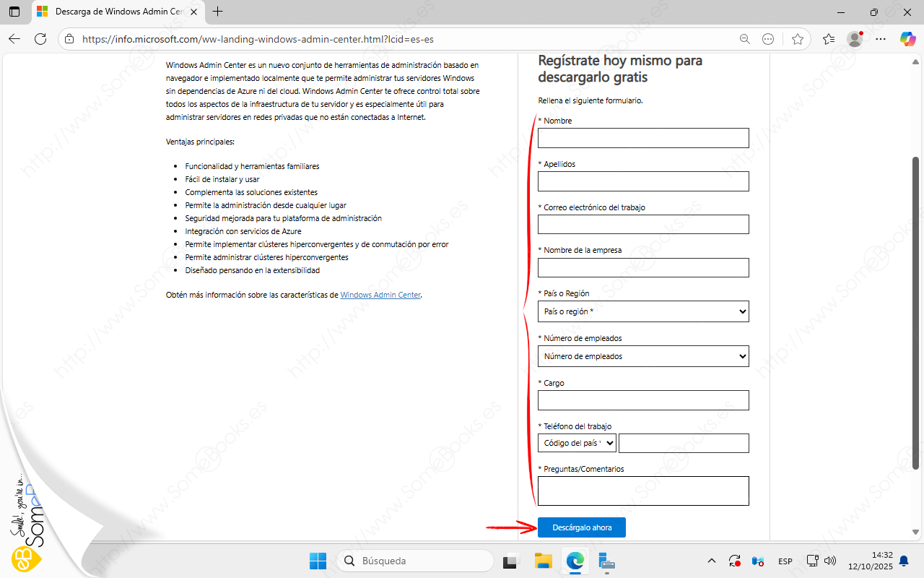Open File Explorer from the taskbar
Viewport: 924px width, 578px height.
[x=543, y=561]
